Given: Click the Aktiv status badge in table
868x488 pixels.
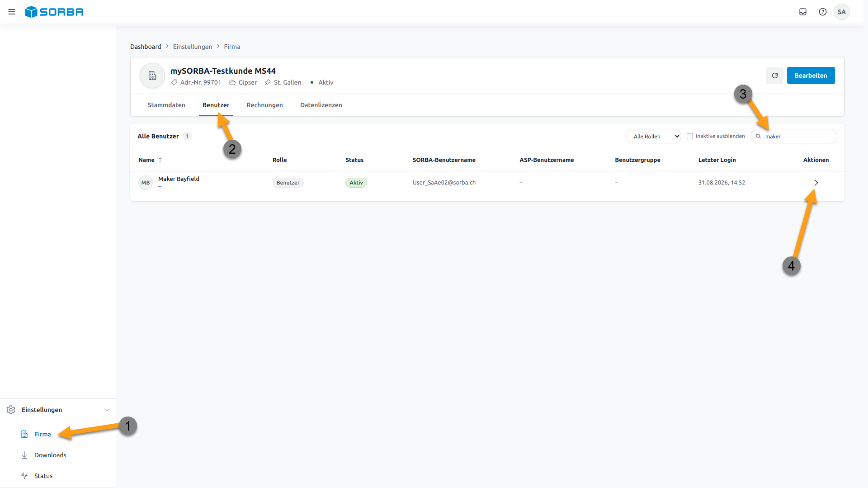Looking at the screenshot, I should point(356,183).
